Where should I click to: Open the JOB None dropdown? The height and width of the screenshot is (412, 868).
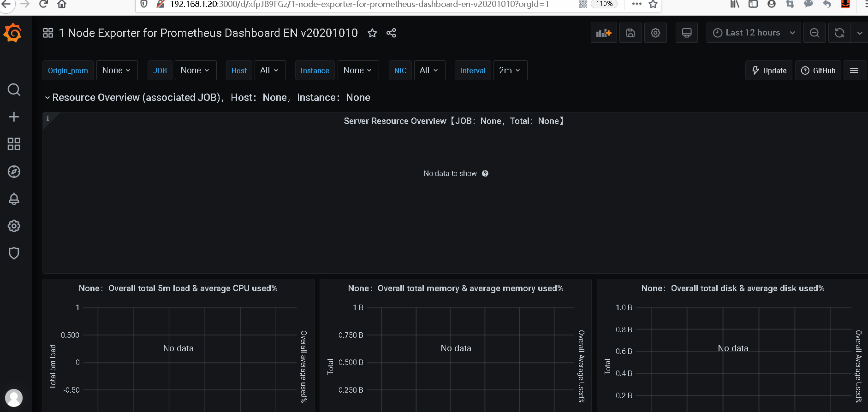pyautogui.click(x=196, y=70)
